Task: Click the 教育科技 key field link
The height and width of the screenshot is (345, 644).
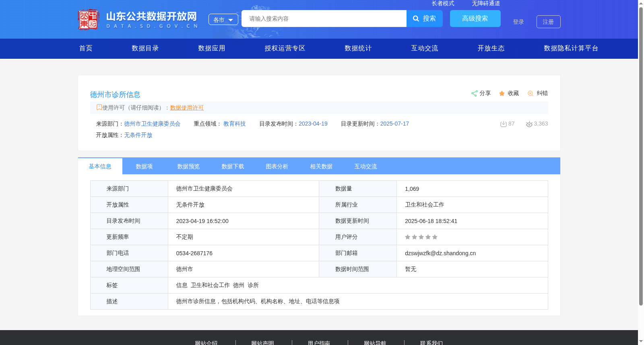Action: pos(235,124)
